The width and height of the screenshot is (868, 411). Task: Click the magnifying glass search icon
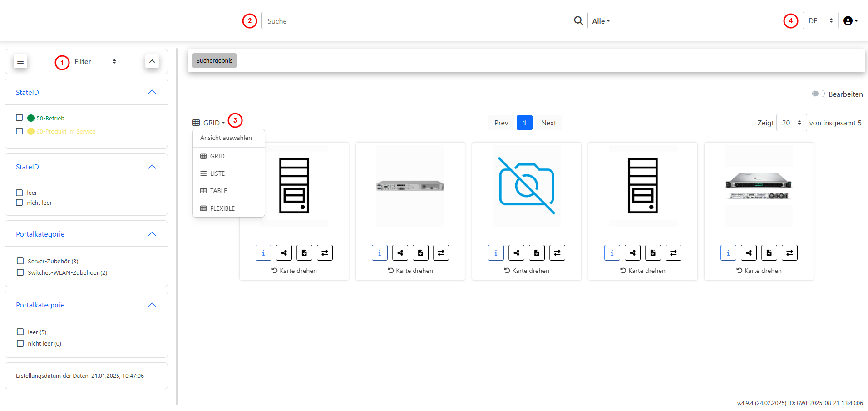coord(578,21)
